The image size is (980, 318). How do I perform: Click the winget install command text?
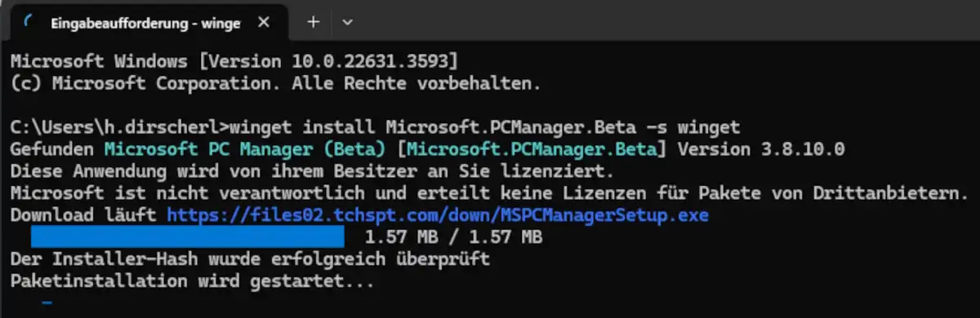tap(485, 127)
